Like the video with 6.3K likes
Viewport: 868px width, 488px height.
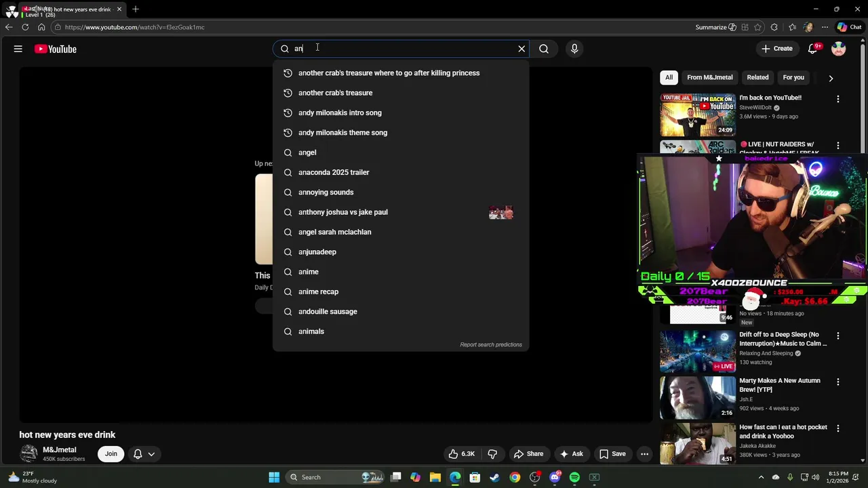click(x=462, y=454)
